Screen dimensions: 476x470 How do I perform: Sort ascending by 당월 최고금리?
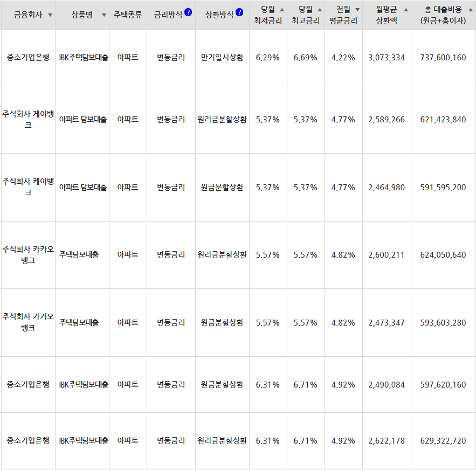click(320, 10)
